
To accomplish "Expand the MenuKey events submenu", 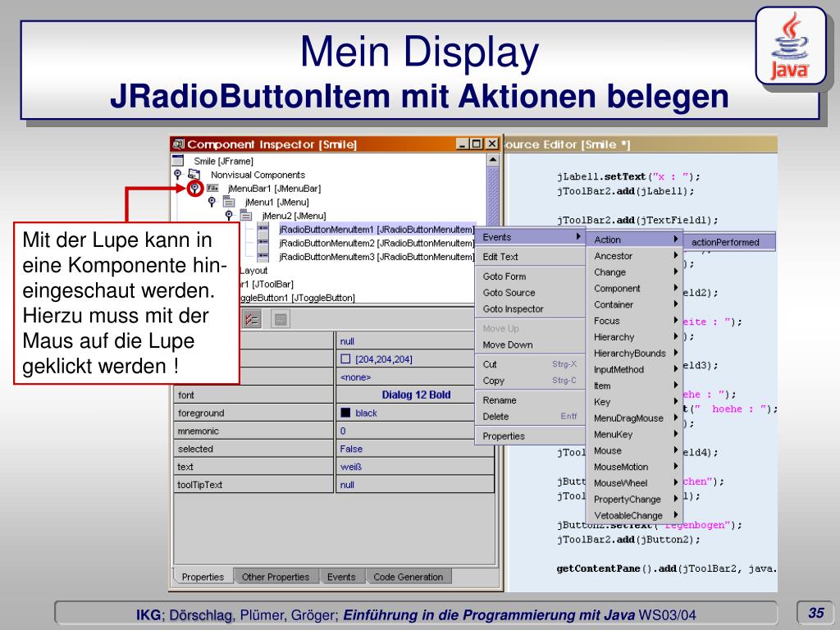I will [x=635, y=435].
